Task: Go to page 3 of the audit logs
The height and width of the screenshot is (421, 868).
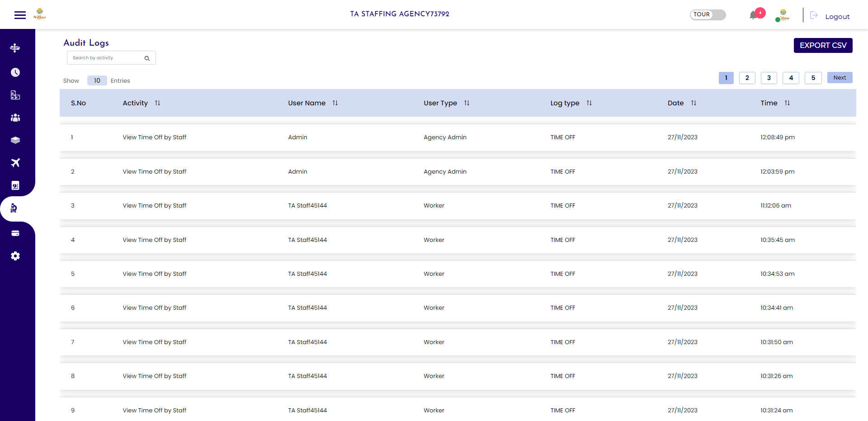Action: (x=769, y=78)
